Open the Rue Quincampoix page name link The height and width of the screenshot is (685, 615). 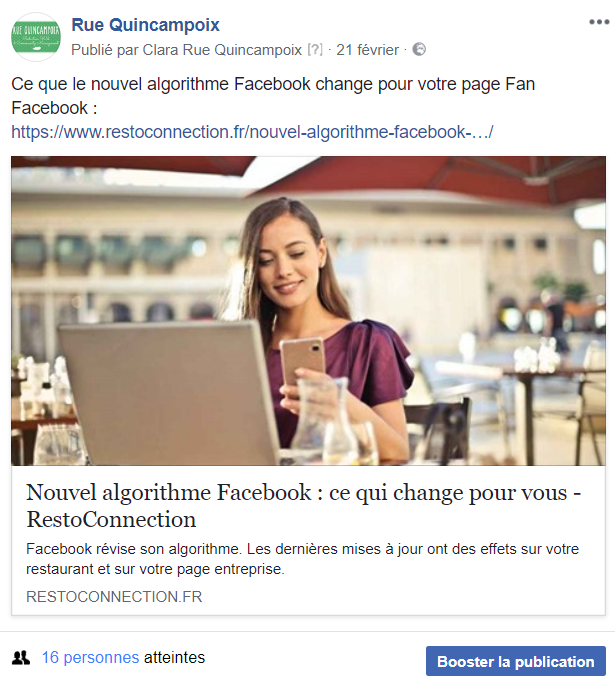[145, 25]
